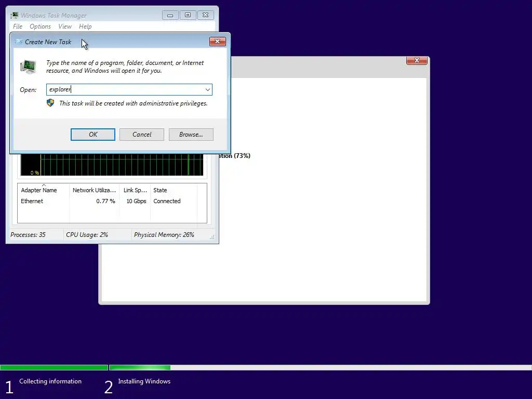Image resolution: width=532 pixels, height=399 pixels.
Task: Open the Browse... file picker button
Action: tap(191, 135)
